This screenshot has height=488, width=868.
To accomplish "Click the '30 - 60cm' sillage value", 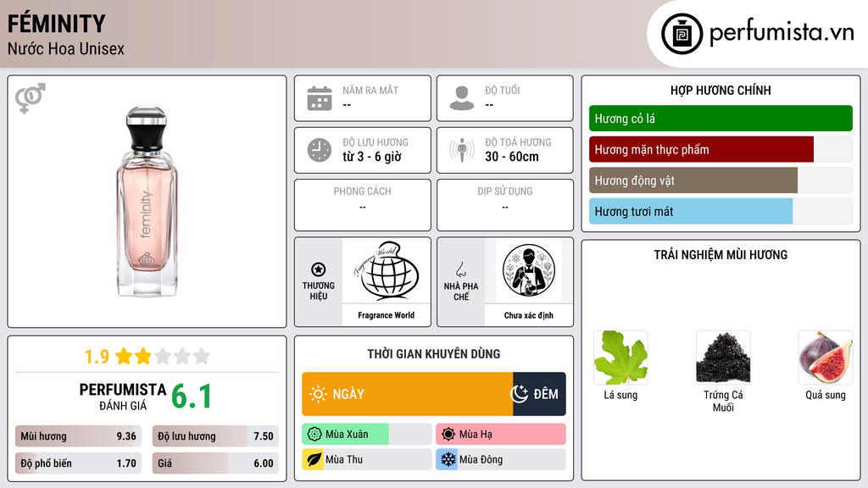I will coord(512,157).
